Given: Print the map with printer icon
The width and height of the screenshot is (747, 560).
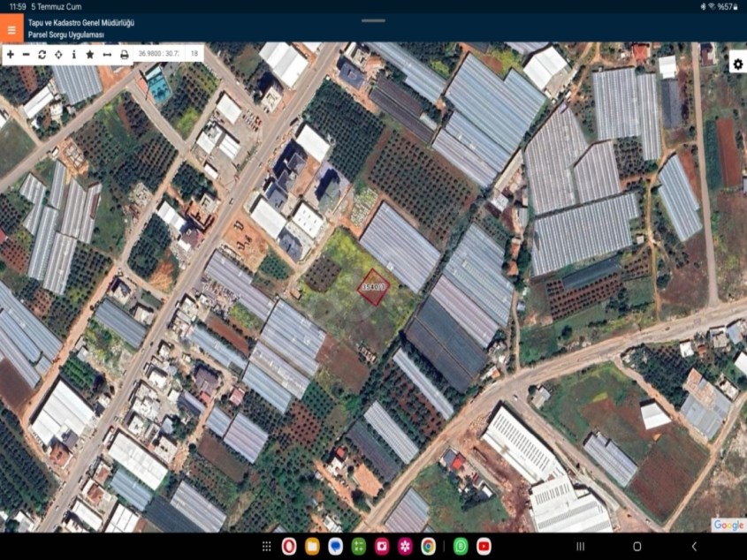Looking at the screenshot, I should point(124,55).
